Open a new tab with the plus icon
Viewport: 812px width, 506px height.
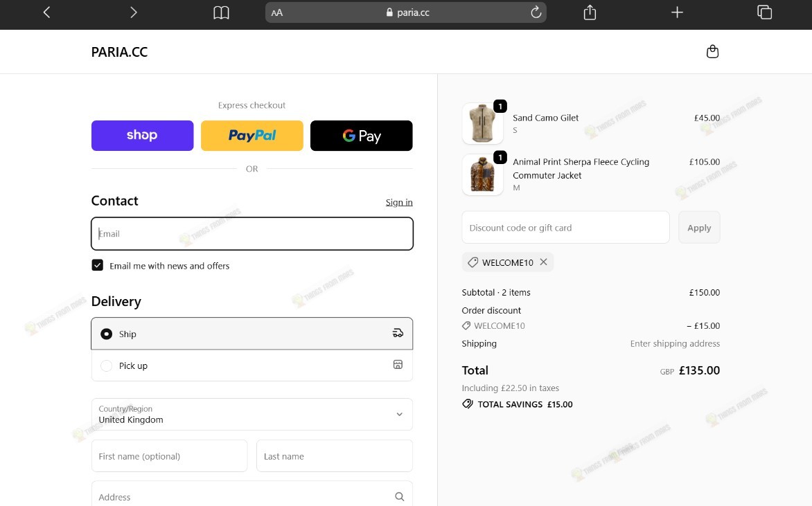coord(677,12)
